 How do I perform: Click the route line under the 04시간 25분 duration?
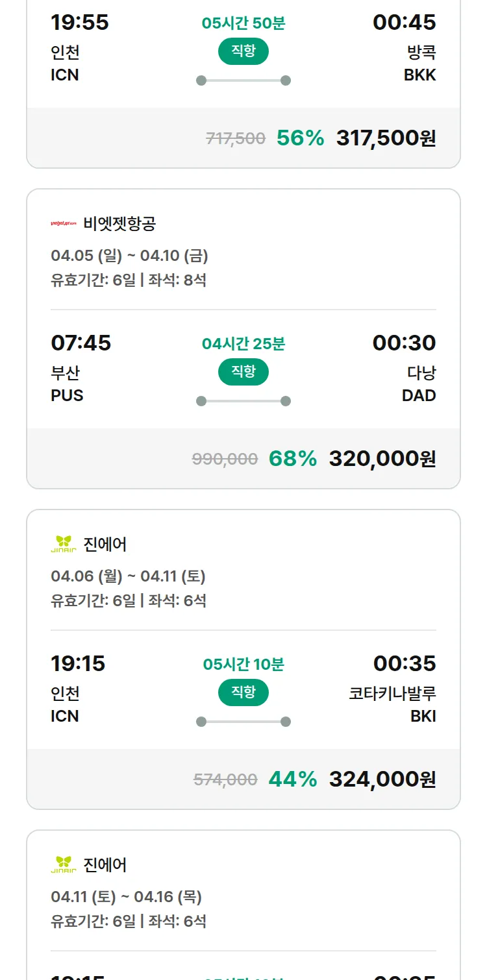point(243,401)
